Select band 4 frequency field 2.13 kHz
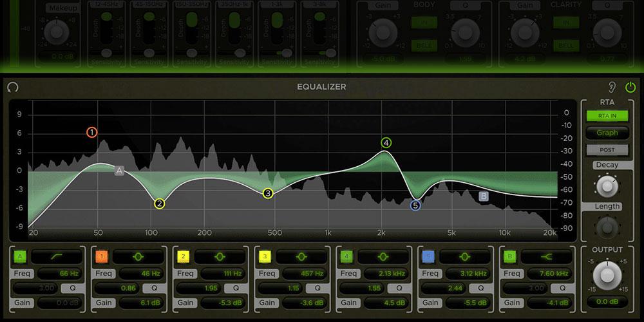The height and width of the screenshot is (322, 644). click(x=387, y=274)
